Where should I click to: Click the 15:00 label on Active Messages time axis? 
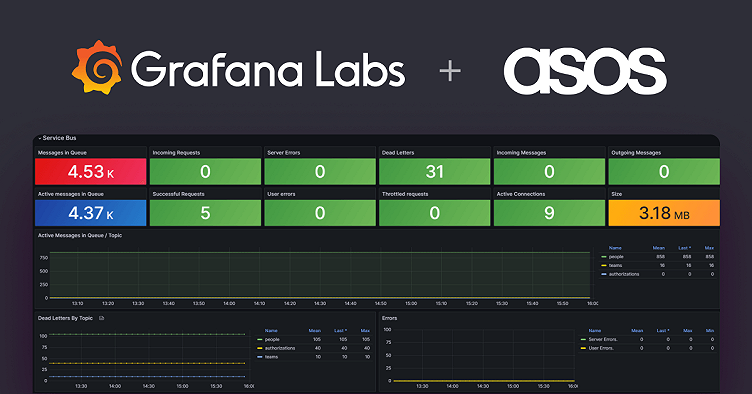pos(411,303)
